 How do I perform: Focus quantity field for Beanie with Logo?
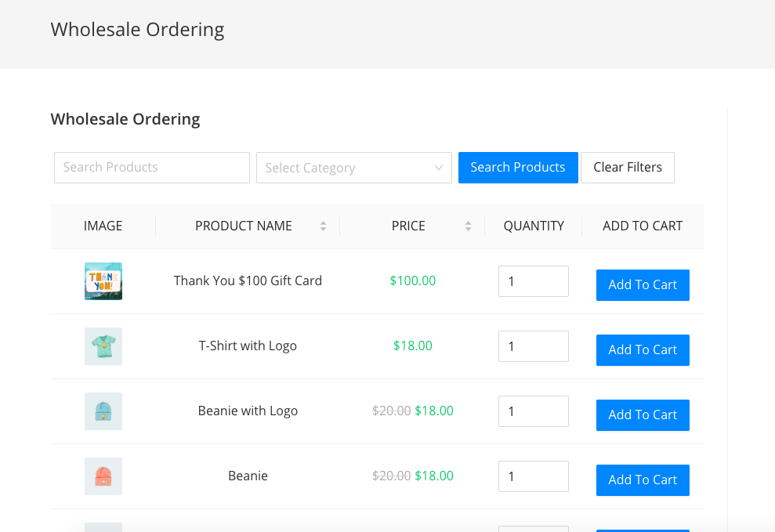coord(533,411)
